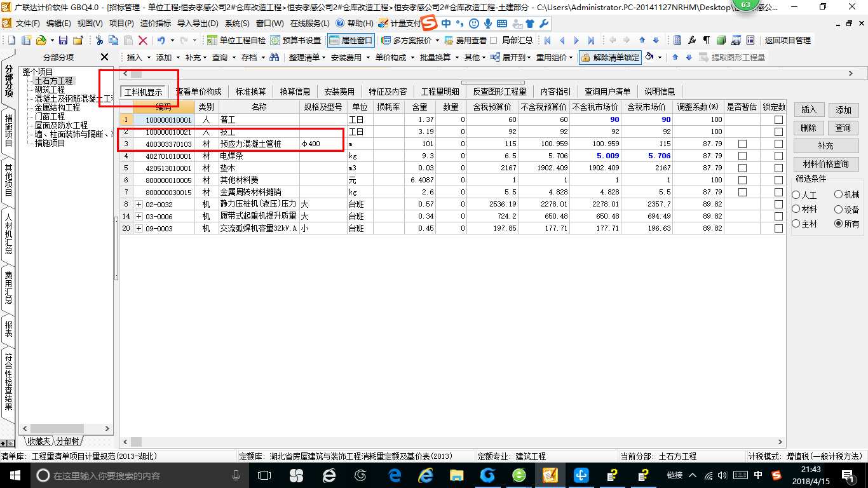Check 是否暂估 box for 预应力混凝土管桩 row
868x488 pixels.
pyautogui.click(x=742, y=144)
